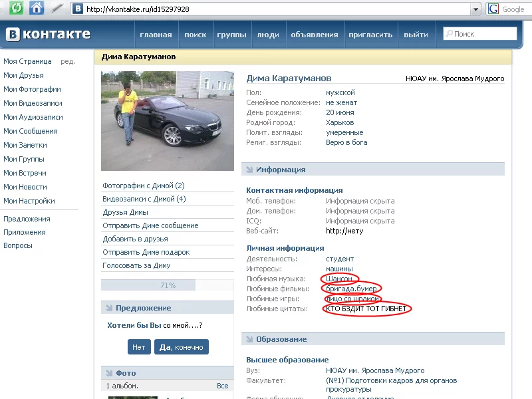Go to browser home via house icon
The image size is (532, 399).
pyautogui.click(x=37, y=8)
